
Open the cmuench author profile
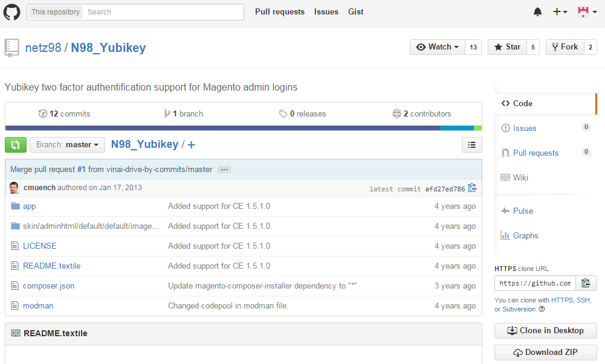tap(39, 188)
